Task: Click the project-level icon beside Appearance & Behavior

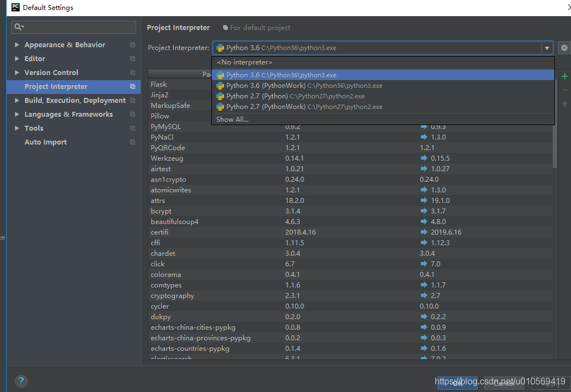Action: pyautogui.click(x=132, y=45)
